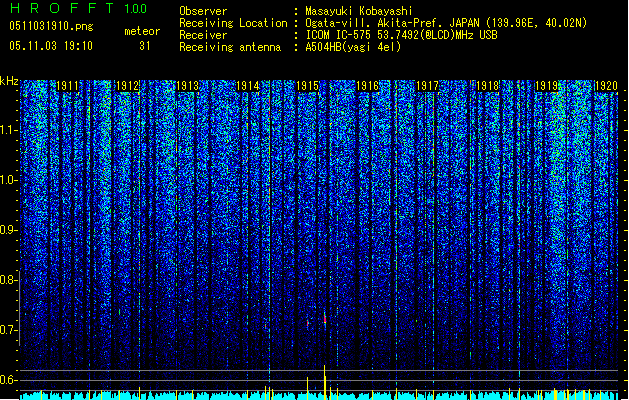Click the 1913 time marker
This screenshot has height=400, width=629.
pos(188,86)
